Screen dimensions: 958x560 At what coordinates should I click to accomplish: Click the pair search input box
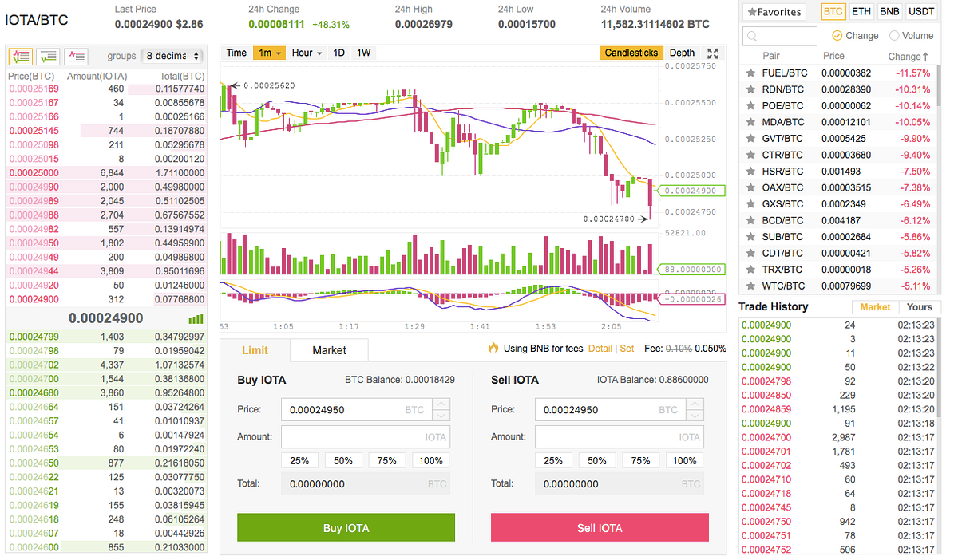pos(780,36)
